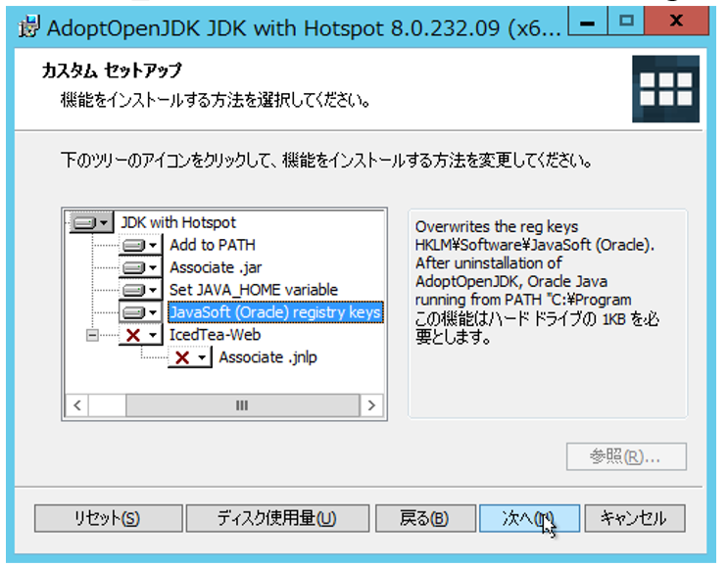728x567 pixels.
Task: Select JavaSoft (Oracle) registry keys label
Action: coord(275,312)
